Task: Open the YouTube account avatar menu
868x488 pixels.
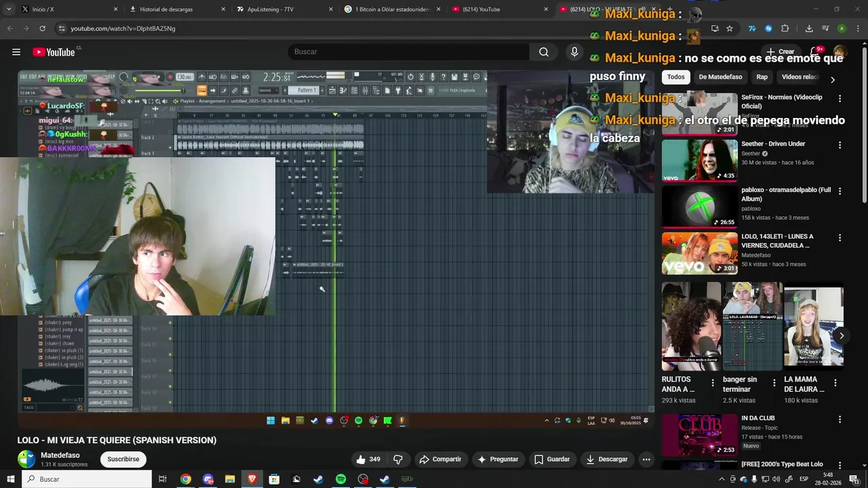Action: tap(840, 52)
